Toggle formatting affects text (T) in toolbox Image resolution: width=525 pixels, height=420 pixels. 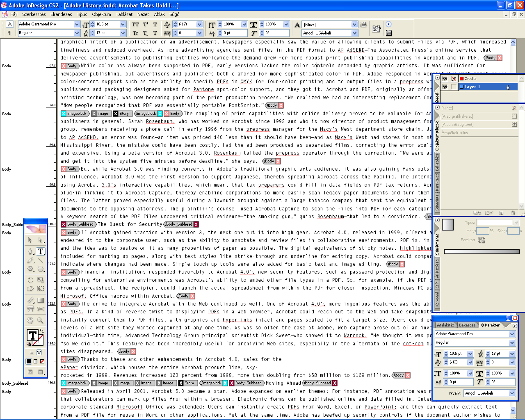(39, 352)
